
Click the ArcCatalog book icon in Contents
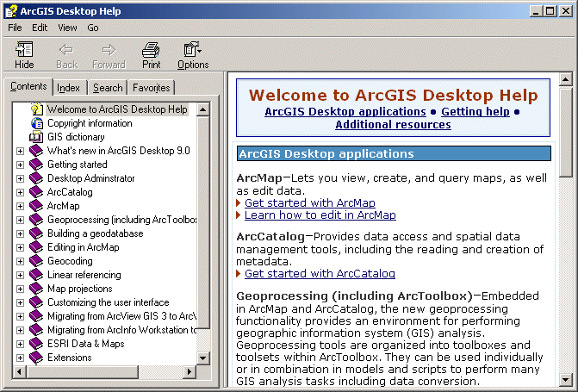pyautogui.click(x=36, y=192)
